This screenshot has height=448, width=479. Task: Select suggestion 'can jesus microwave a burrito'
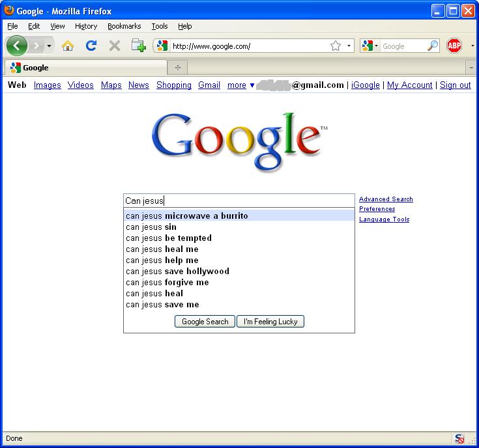click(x=239, y=216)
